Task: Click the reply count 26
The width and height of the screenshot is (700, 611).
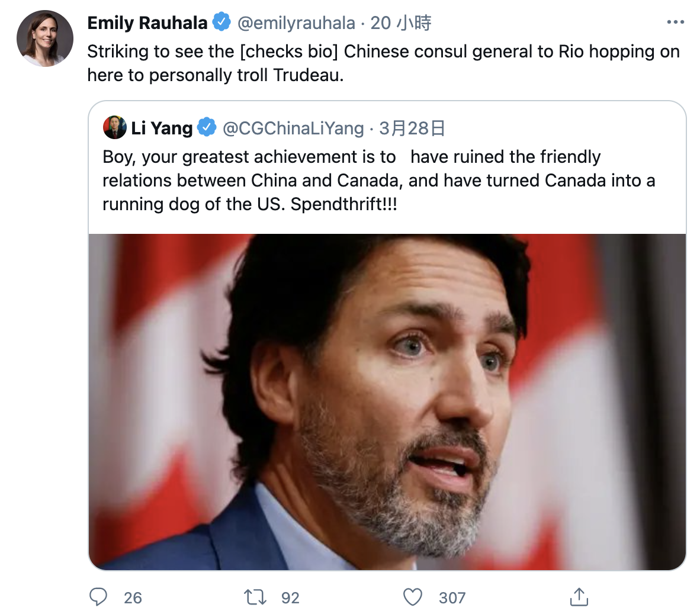Action: (x=133, y=598)
